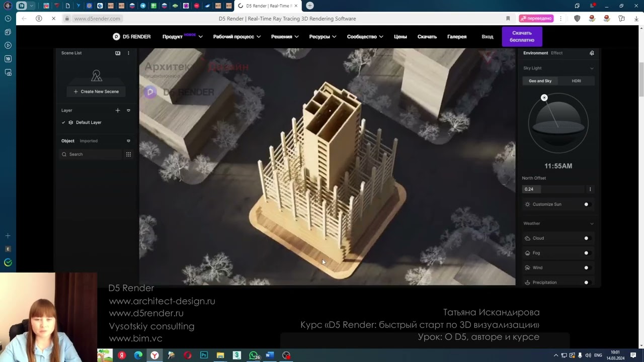This screenshot has height=362, width=644.
Task: Open the Галерея page
Action: coord(457,37)
